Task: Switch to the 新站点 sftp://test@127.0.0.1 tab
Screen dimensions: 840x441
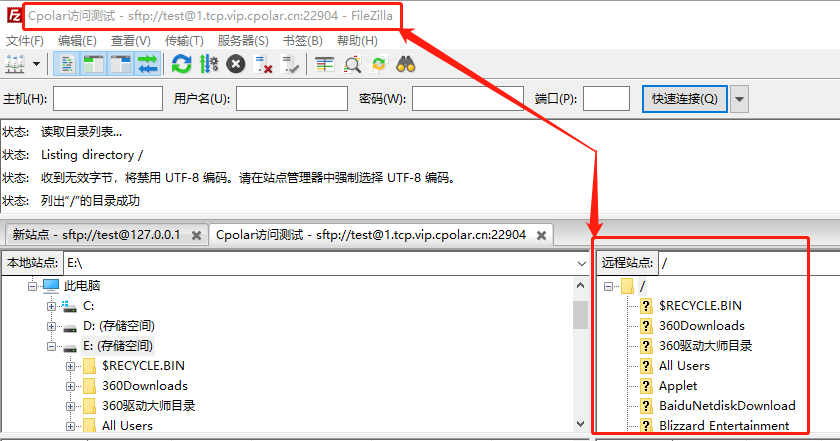Action: (x=96, y=235)
